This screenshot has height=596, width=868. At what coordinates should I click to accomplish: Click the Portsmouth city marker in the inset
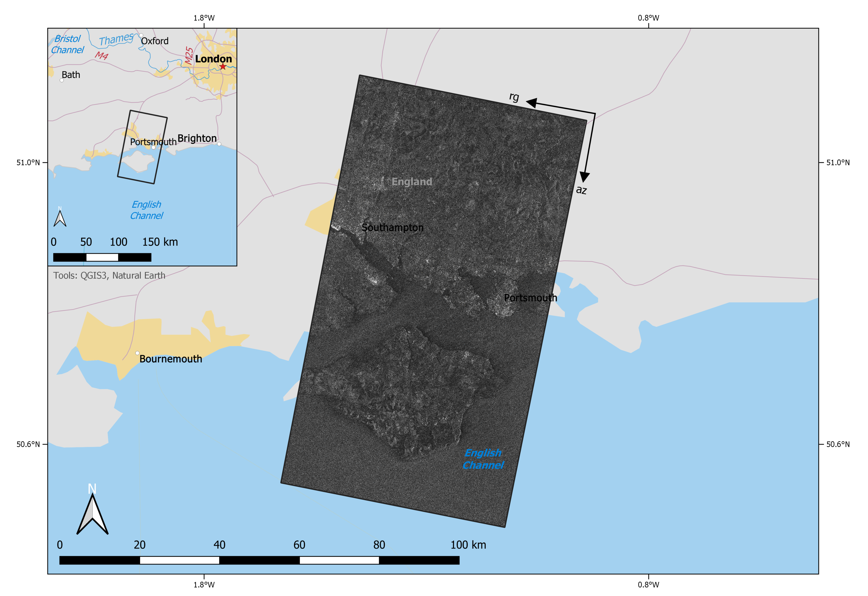(x=154, y=147)
